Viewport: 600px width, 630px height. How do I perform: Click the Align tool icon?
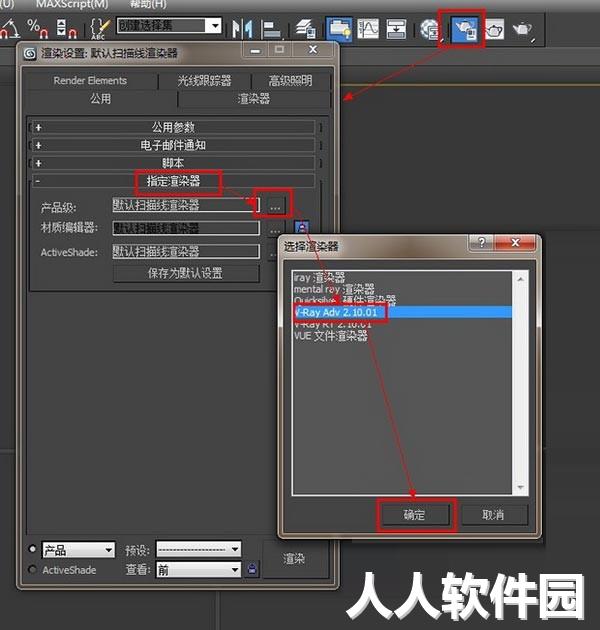[272, 29]
